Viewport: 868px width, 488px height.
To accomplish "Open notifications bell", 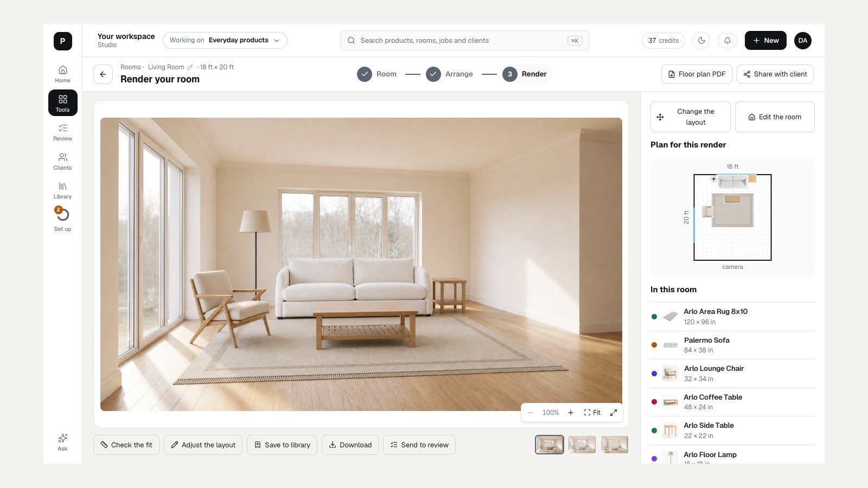I will (x=727, y=41).
